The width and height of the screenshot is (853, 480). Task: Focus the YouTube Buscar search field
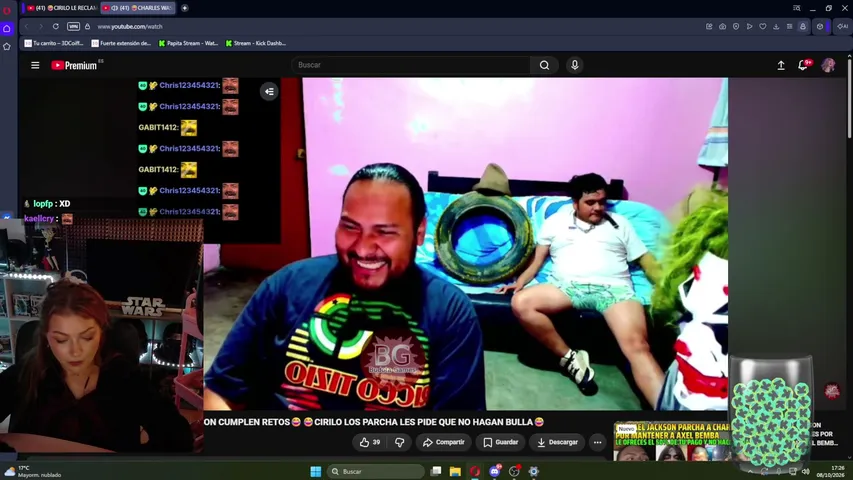click(x=411, y=65)
